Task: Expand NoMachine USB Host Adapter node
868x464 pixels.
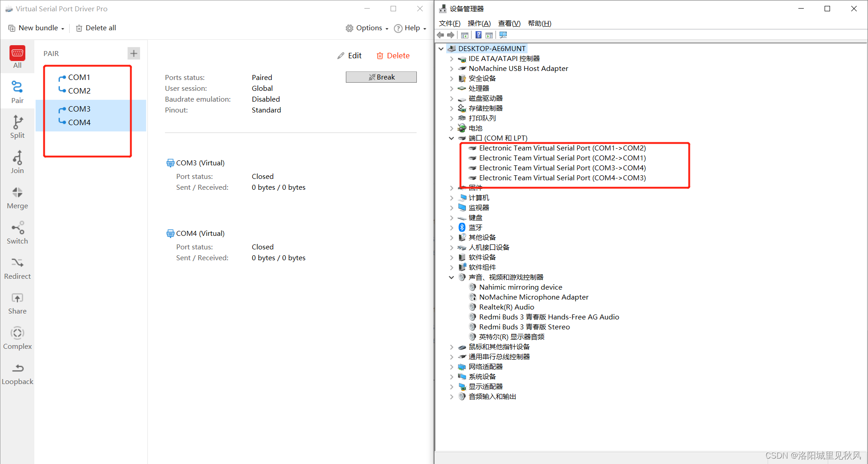Action: click(x=451, y=69)
